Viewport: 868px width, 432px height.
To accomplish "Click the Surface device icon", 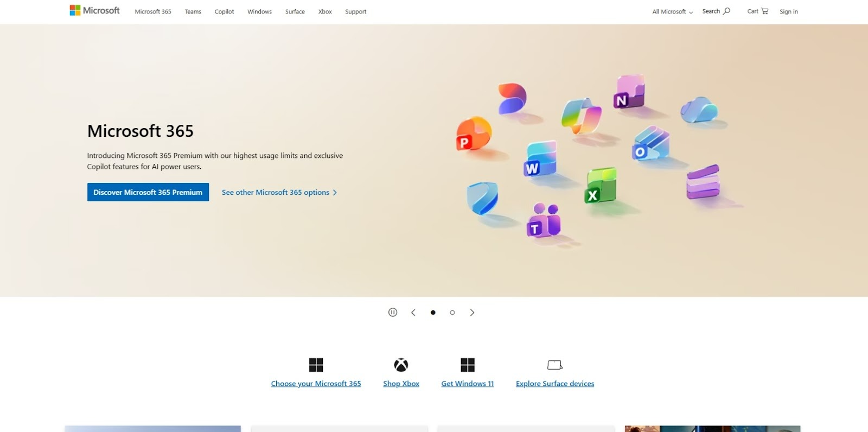I will click(x=555, y=365).
